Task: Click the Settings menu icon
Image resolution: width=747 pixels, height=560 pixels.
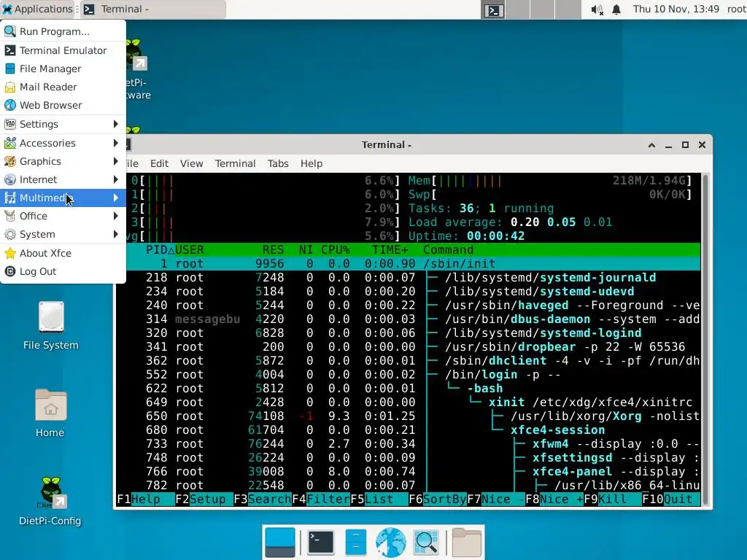Action: (x=10, y=124)
